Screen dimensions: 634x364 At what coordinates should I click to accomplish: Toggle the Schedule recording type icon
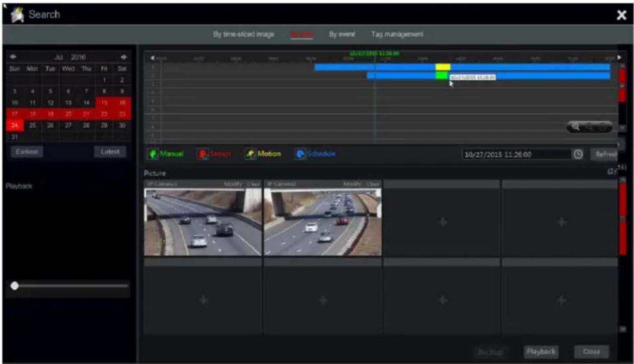pos(299,154)
